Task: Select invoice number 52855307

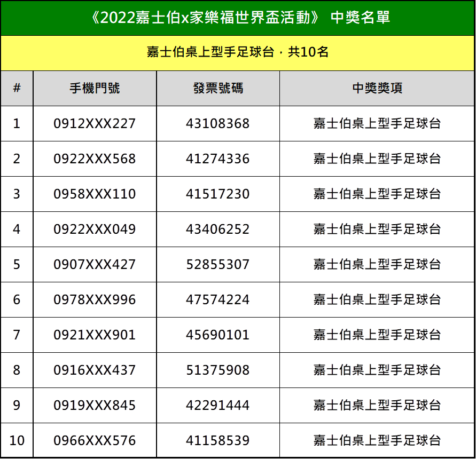Action: (x=217, y=264)
